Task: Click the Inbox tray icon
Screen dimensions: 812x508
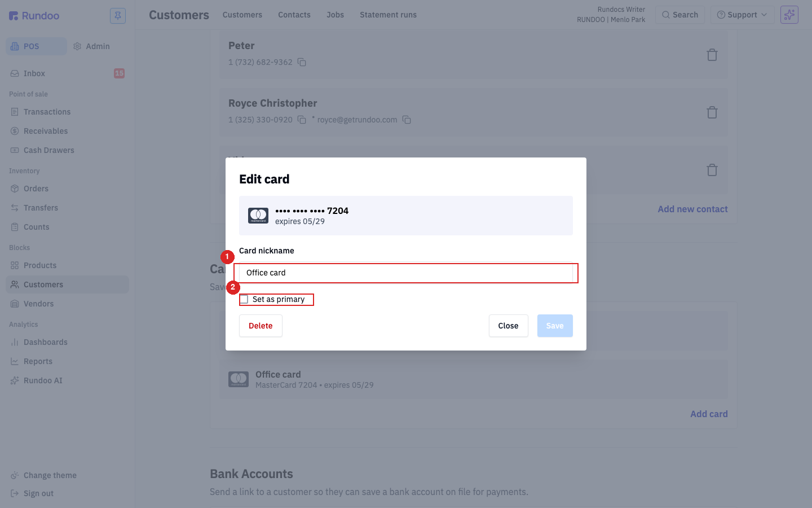Action: tap(15, 73)
